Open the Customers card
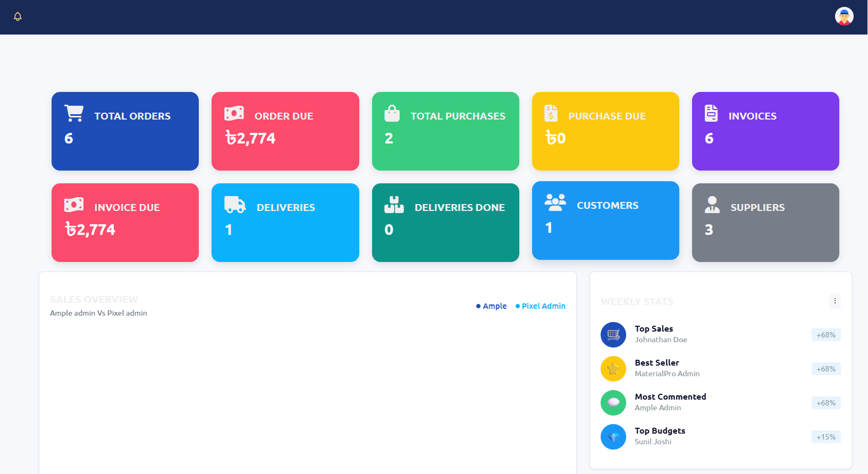 [605, 221]
